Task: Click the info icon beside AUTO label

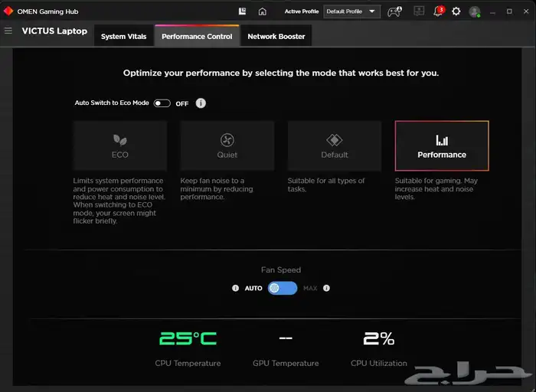Action: point(235,289)
